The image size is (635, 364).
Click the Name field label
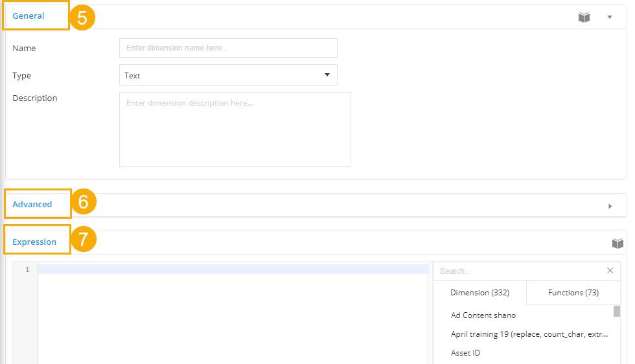click(x=24, y=48)
